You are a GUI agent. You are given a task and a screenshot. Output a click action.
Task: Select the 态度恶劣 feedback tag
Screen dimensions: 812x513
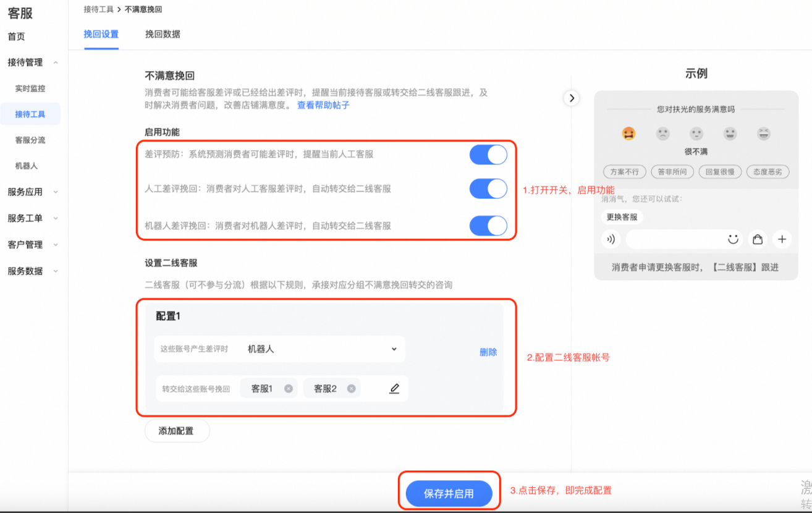coord(768,172)
